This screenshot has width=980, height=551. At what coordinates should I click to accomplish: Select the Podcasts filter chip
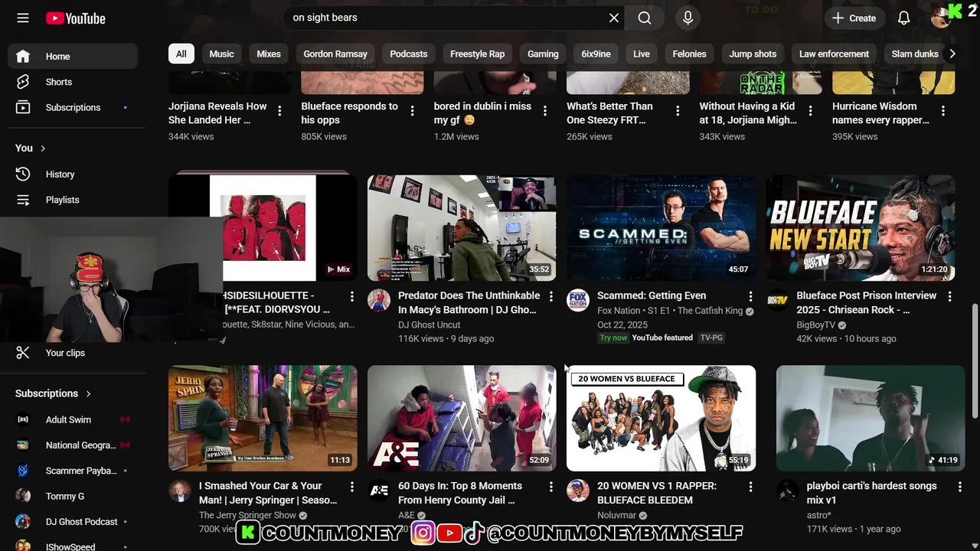[x=409, y=54]
